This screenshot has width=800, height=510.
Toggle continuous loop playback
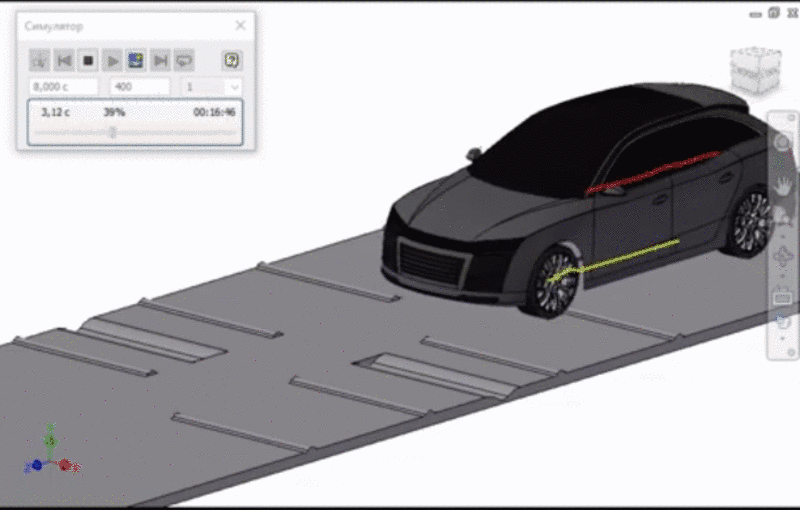coord(184,61)
